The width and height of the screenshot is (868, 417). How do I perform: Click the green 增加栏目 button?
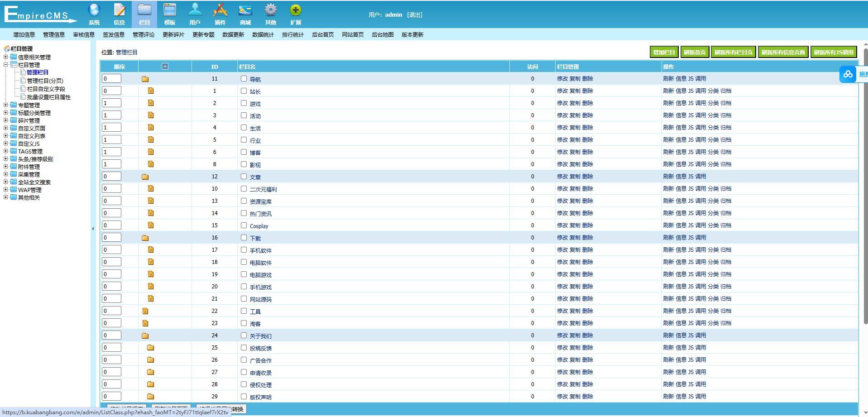tap(663, 53)
